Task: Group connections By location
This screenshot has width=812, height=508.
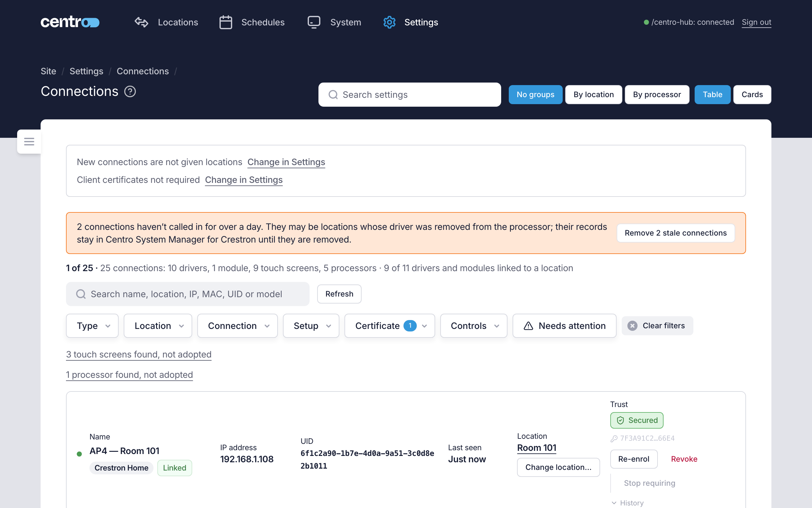Action: 593,95
